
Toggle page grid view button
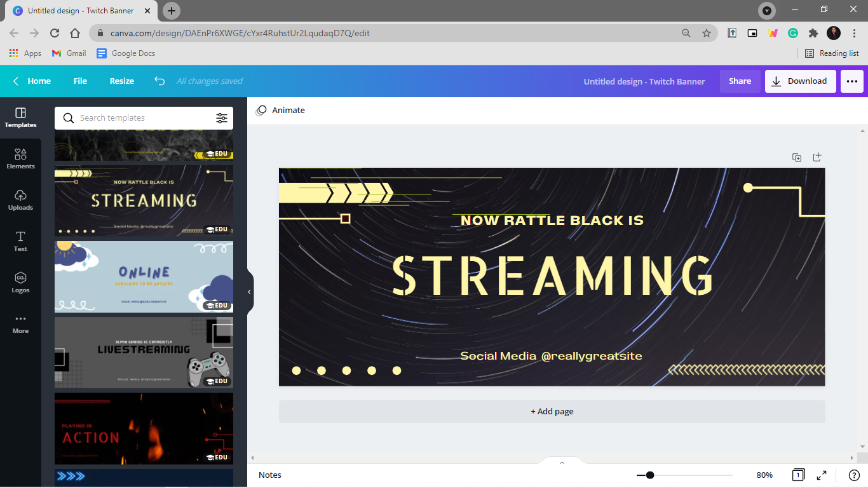coord(798,475)
